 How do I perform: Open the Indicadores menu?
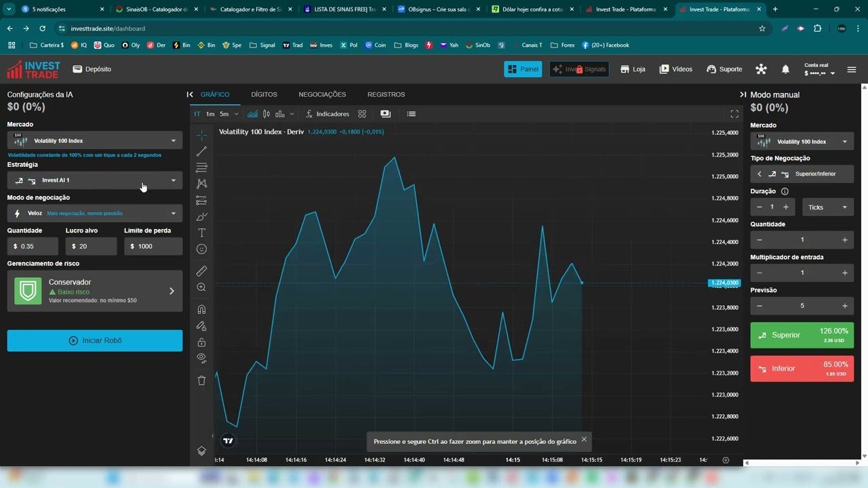coord(328,114)
